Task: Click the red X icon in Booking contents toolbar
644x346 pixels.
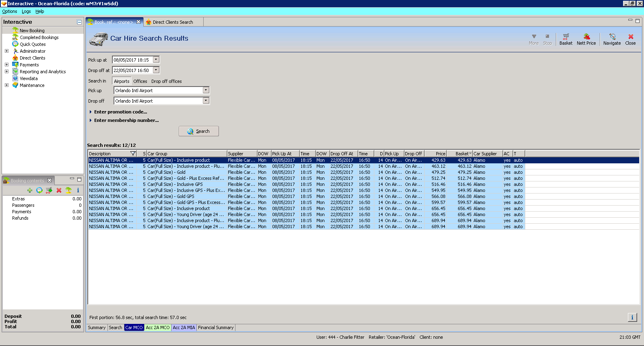Action: 59,190
